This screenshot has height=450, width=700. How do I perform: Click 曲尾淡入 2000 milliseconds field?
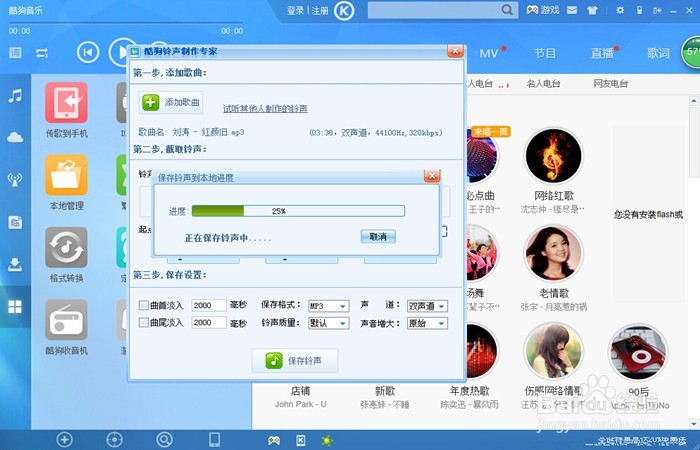tap(209, 322)
